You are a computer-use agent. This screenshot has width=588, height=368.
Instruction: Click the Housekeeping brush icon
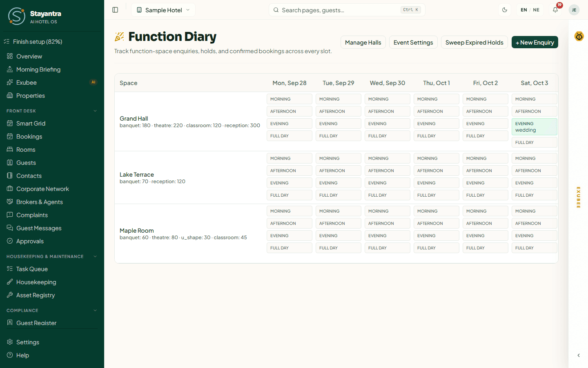point(10,282)
